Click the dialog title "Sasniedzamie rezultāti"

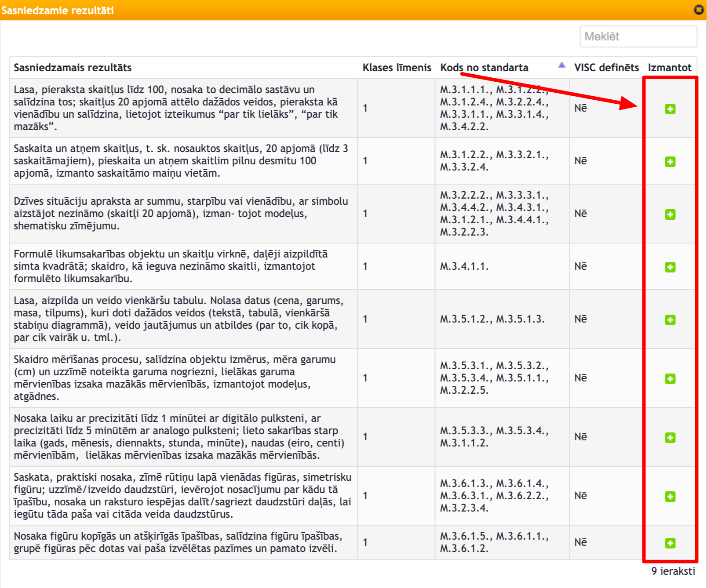(x=58, y=10)
